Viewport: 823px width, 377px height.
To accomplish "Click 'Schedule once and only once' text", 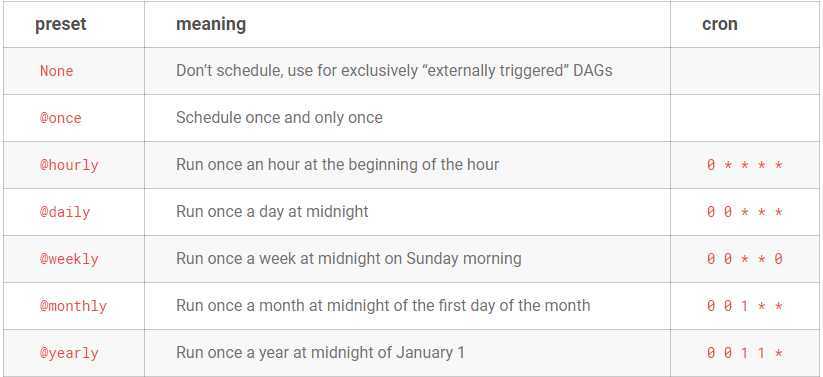I will pos(279,118).
